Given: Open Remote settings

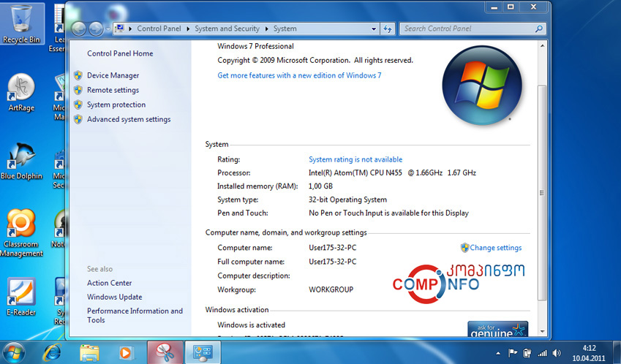Looking at the screenshot, I should click(x=113, y=90).
